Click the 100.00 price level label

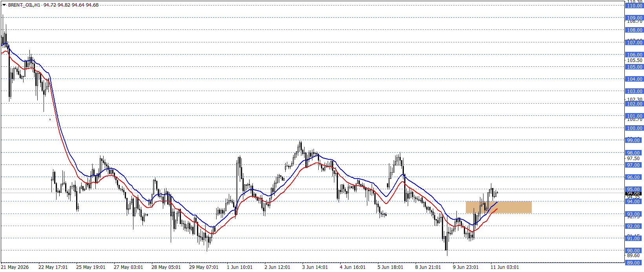[x=634, y=128]
